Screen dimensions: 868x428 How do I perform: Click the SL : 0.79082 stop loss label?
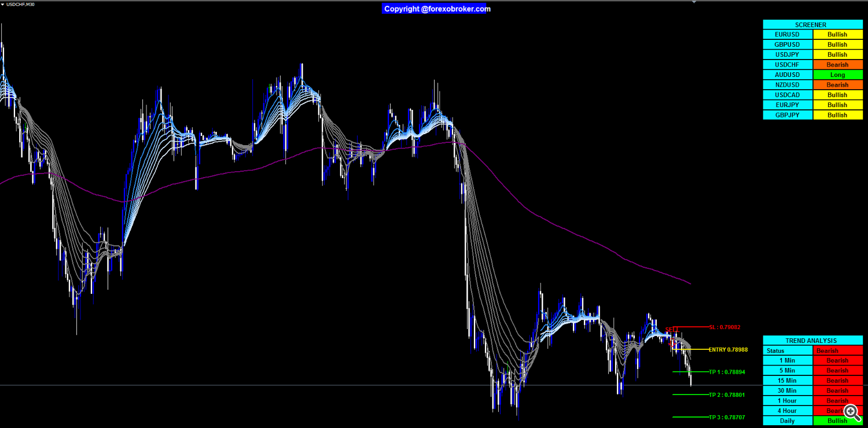coord(724,327)
